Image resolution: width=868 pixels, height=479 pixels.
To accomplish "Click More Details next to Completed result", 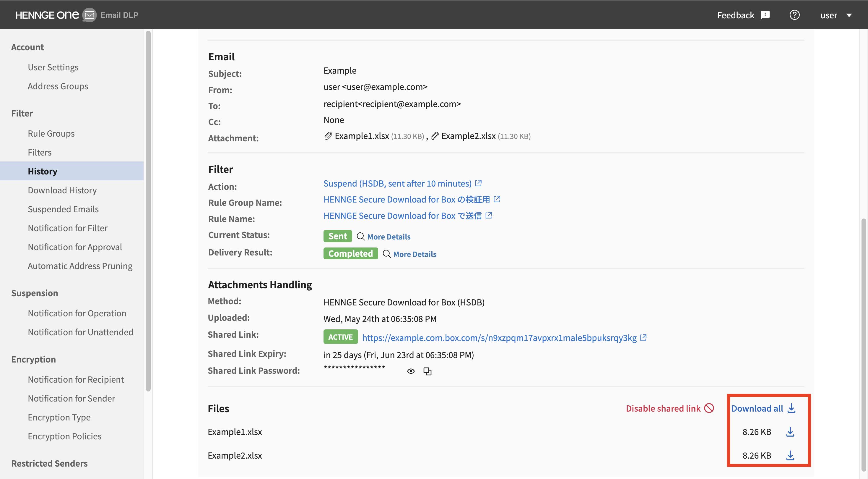I will pos(415,254).
